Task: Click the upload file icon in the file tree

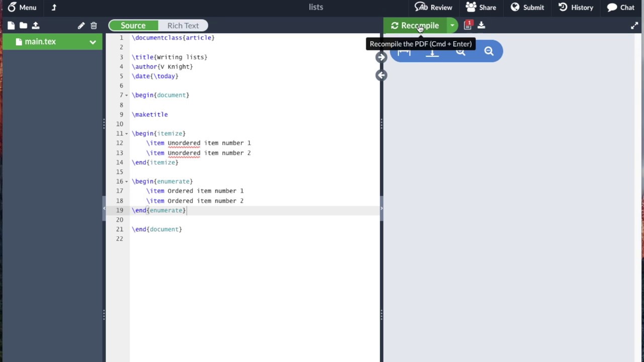Action: (36, 25)
